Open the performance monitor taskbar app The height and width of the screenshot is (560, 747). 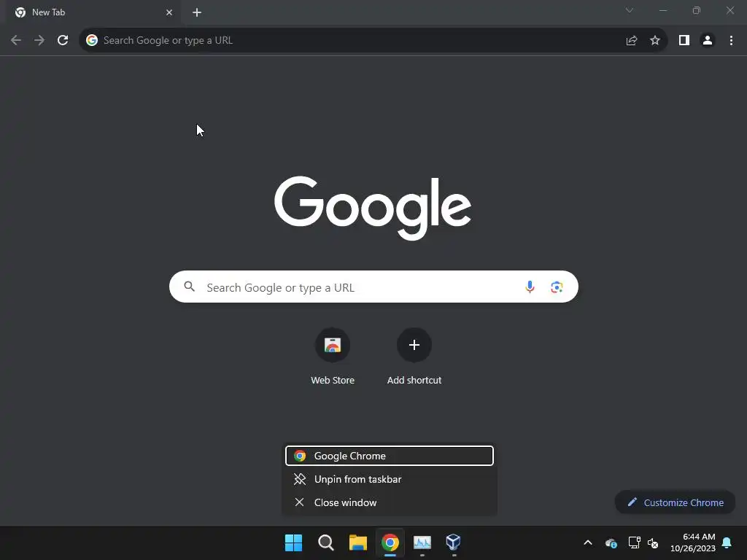(422, 542)
